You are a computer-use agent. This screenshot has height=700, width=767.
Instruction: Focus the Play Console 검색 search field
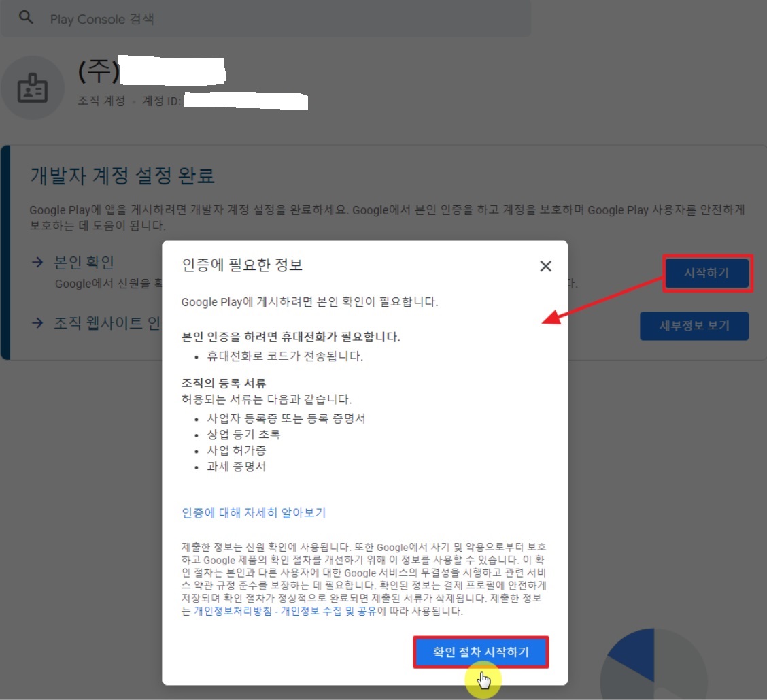coord(266,18)
